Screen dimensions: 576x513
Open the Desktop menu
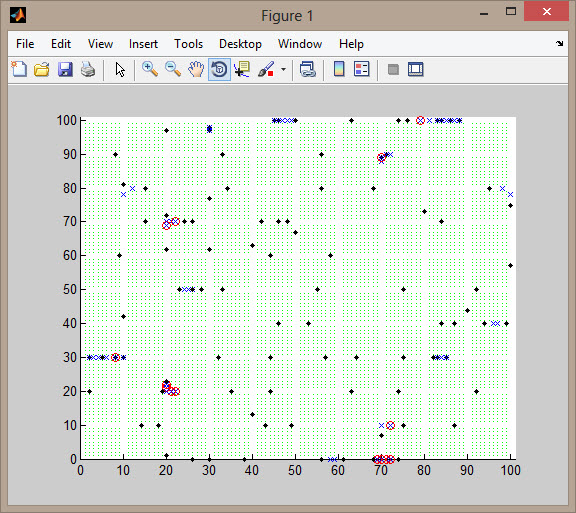click(240, 44)
